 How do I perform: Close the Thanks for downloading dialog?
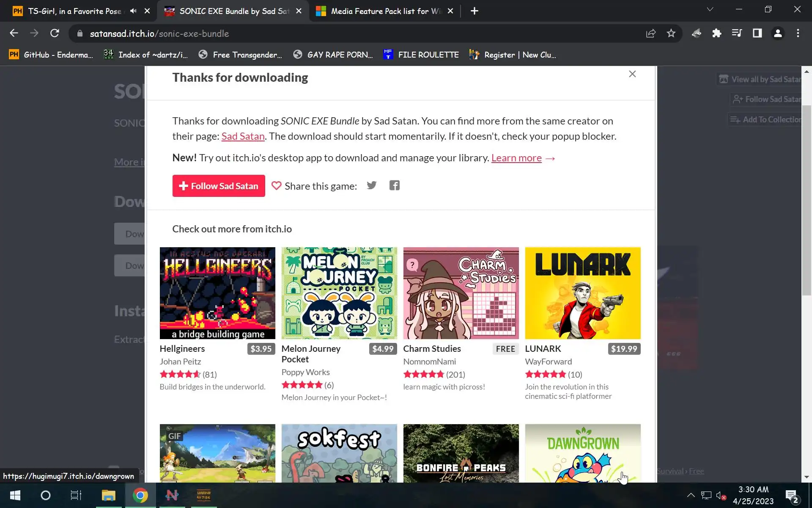coord(632,74)
